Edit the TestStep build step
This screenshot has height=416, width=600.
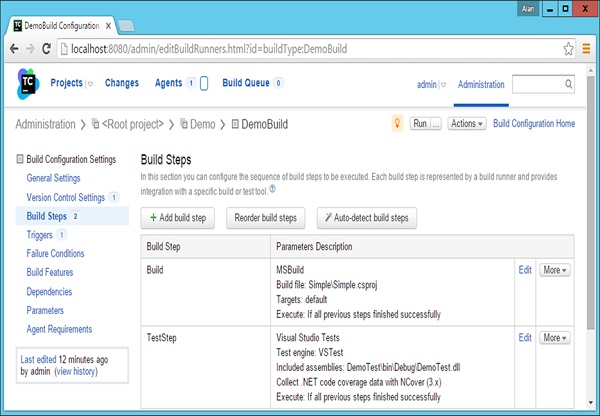click(x=525, y=338)
